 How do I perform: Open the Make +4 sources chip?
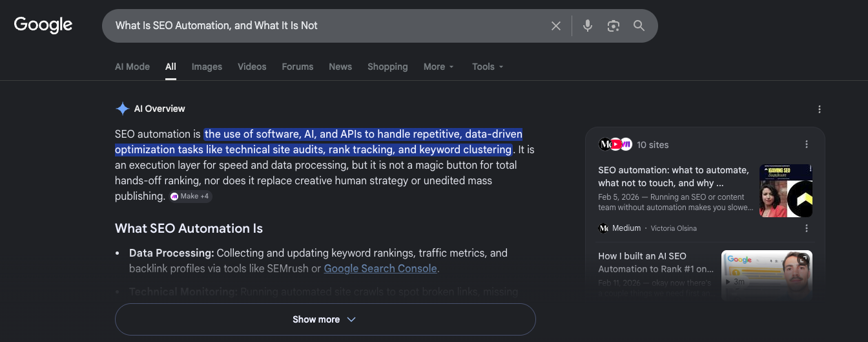191,196
